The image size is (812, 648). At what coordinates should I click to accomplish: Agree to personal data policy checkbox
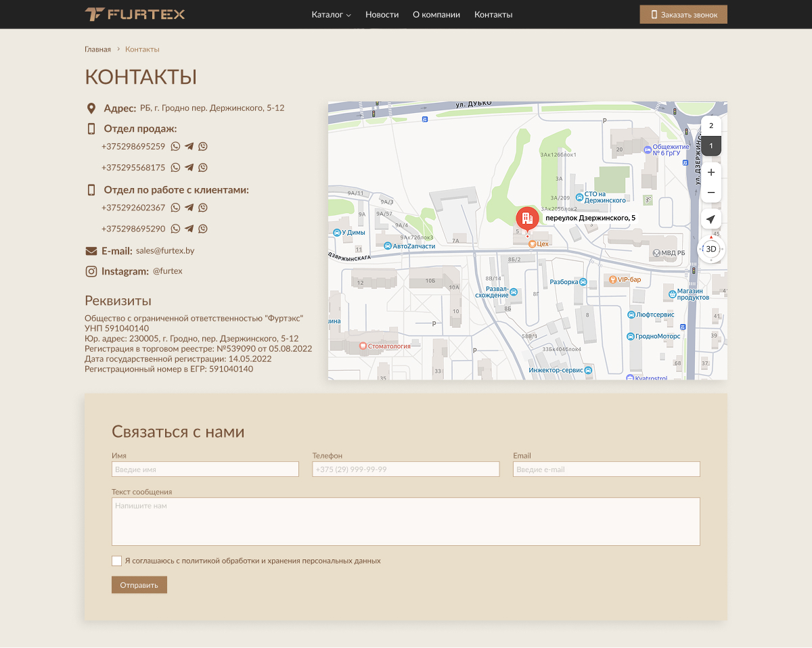117,561
